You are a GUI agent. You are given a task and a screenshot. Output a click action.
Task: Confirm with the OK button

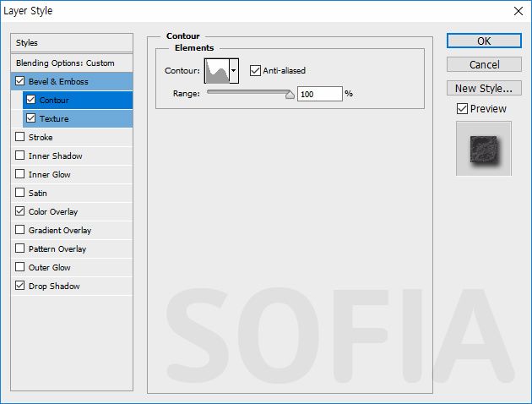[484, 41]
